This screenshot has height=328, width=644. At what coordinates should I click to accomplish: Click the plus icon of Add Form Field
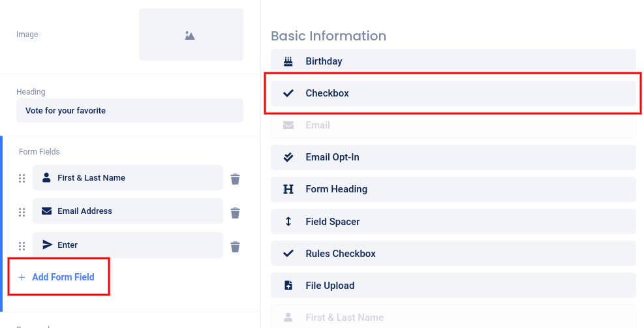pyautogui.click(x=22, y=277)
